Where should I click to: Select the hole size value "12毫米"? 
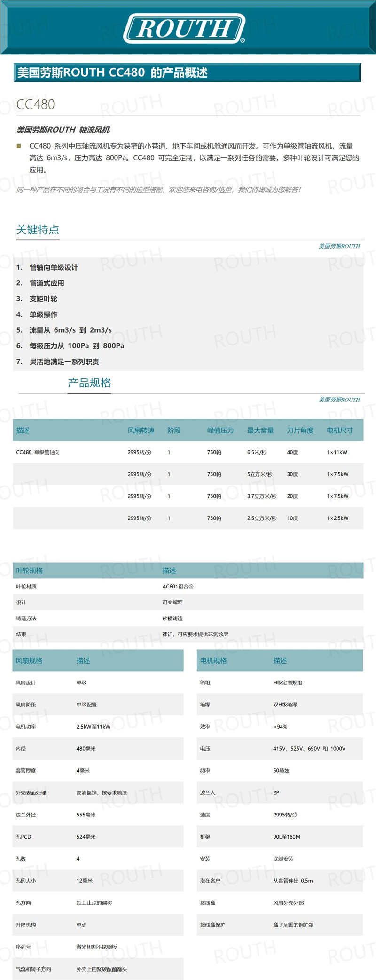point(85,881)
